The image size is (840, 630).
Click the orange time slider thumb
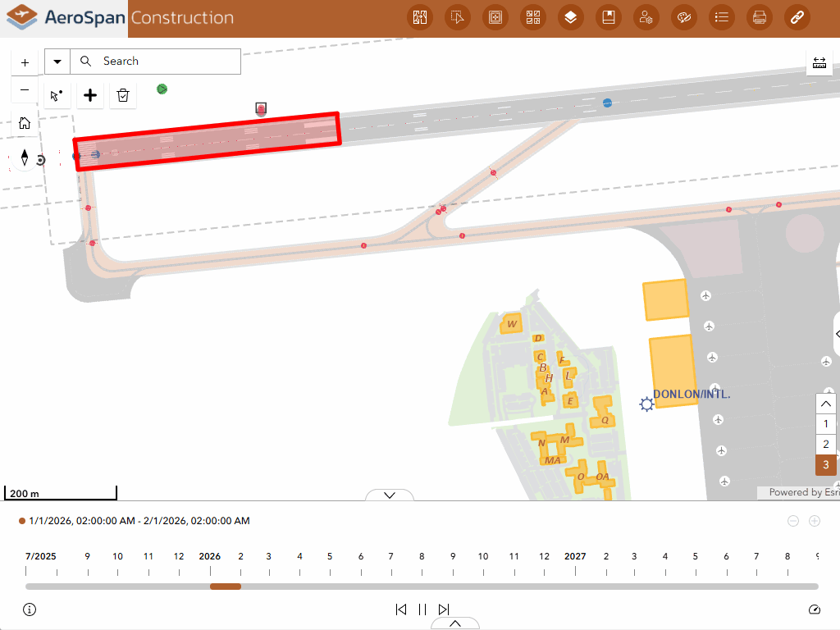coord(226,587)
